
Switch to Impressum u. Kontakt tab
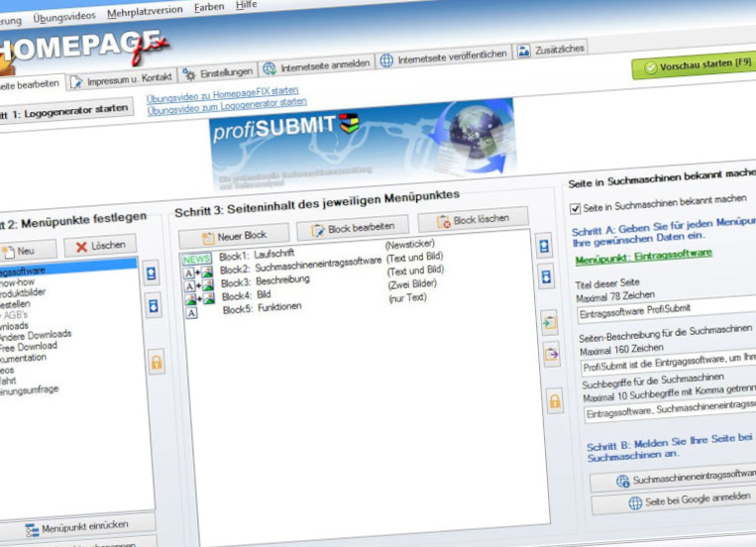tap(122, 79)
